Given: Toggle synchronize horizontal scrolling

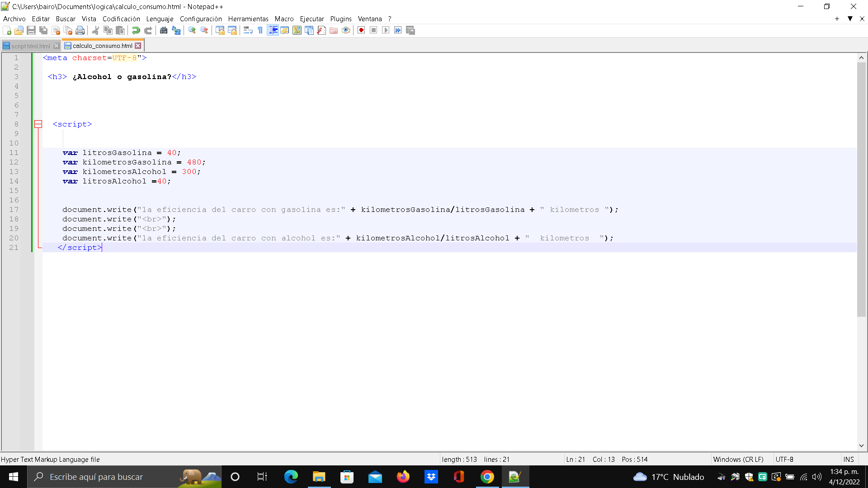Looking at the screenshot, I should point(232,30).
